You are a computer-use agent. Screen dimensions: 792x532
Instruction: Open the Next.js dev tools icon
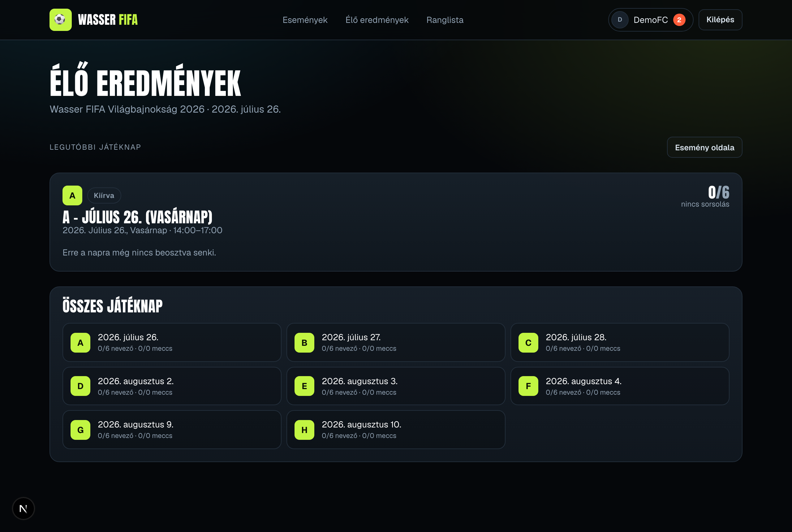click(x=24, y=508)
